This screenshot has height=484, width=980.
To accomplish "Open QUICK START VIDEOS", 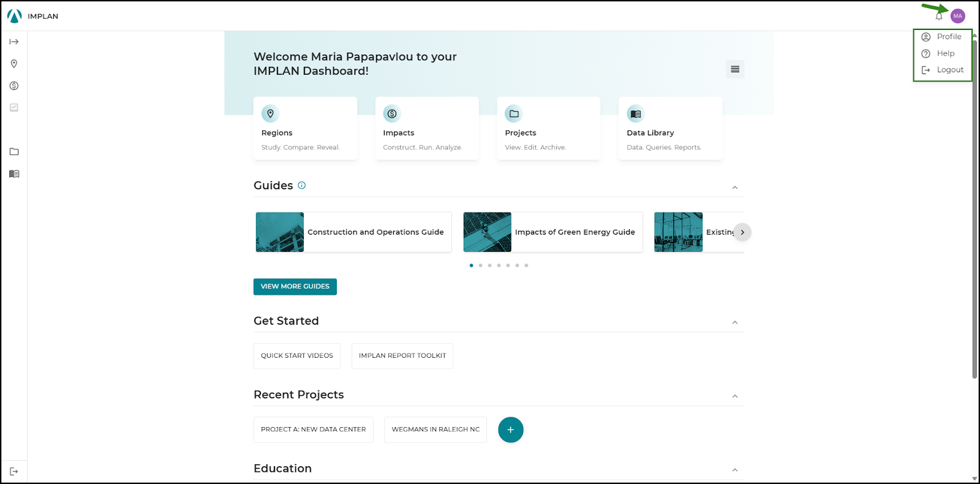I will coord(297,356).
